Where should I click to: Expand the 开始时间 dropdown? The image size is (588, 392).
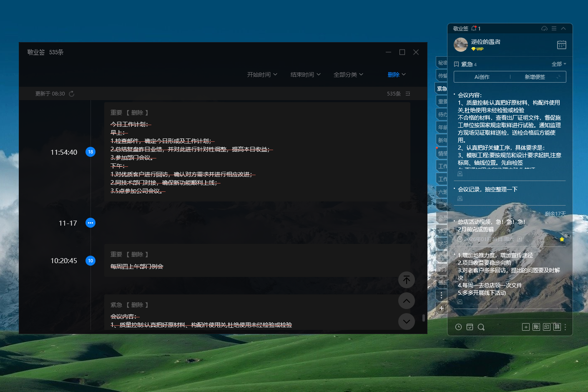(x=262, y=75)
